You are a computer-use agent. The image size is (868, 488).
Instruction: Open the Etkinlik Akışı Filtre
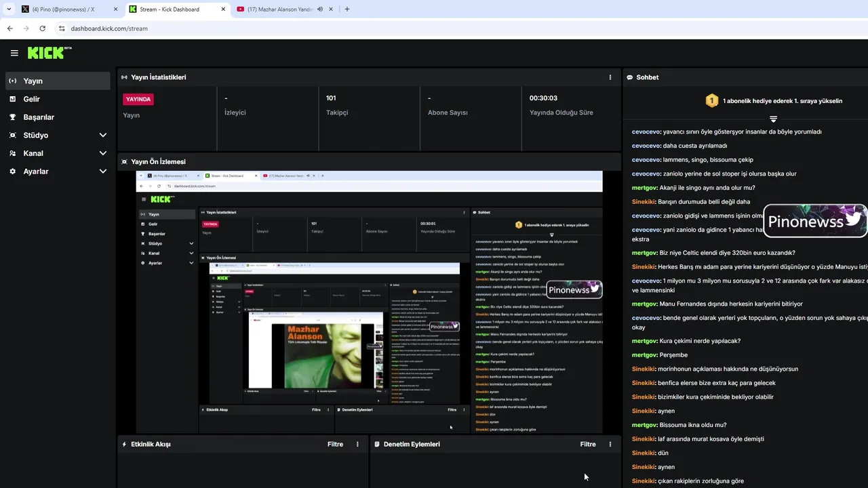pos(336,444)
